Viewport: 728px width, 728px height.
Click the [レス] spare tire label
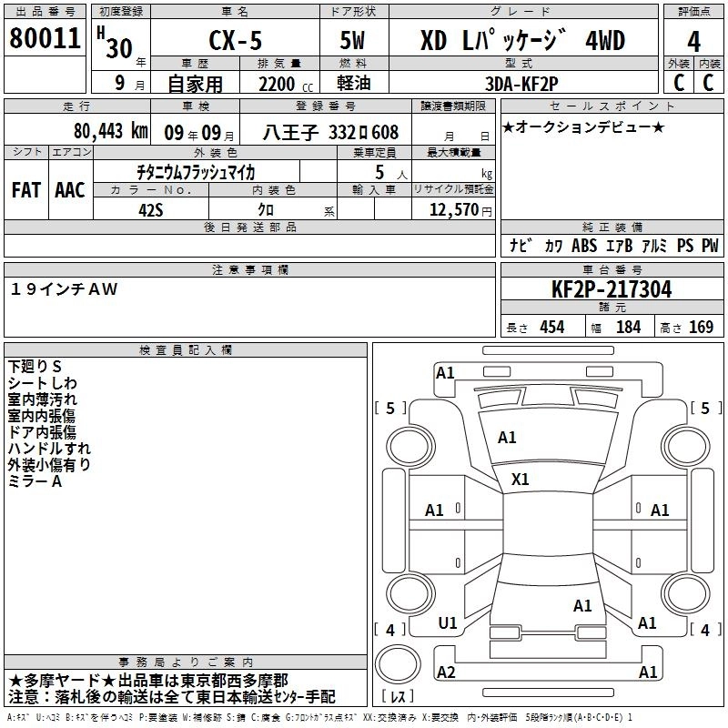point(398,695)
